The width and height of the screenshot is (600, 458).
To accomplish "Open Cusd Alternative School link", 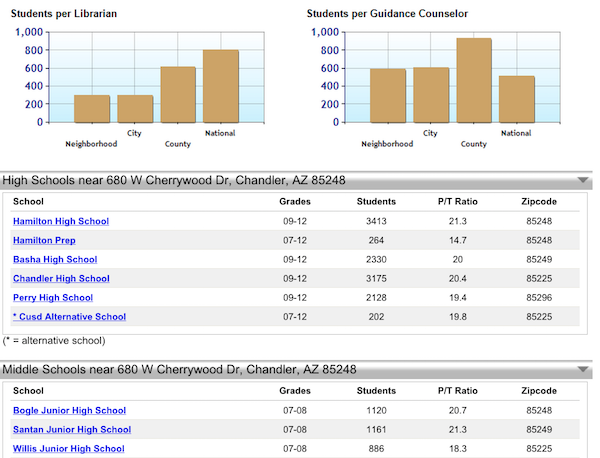I will 69,317.
